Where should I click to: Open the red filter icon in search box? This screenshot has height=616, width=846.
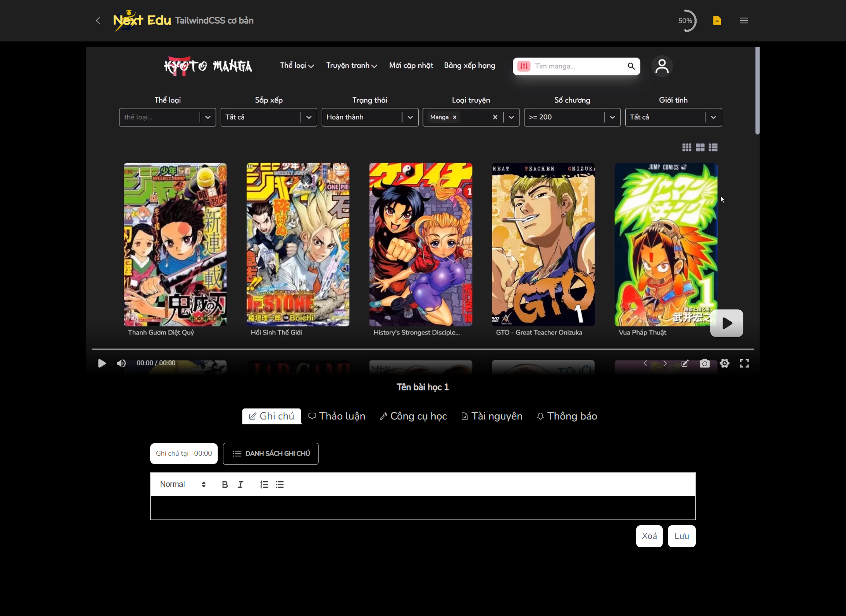524,66
